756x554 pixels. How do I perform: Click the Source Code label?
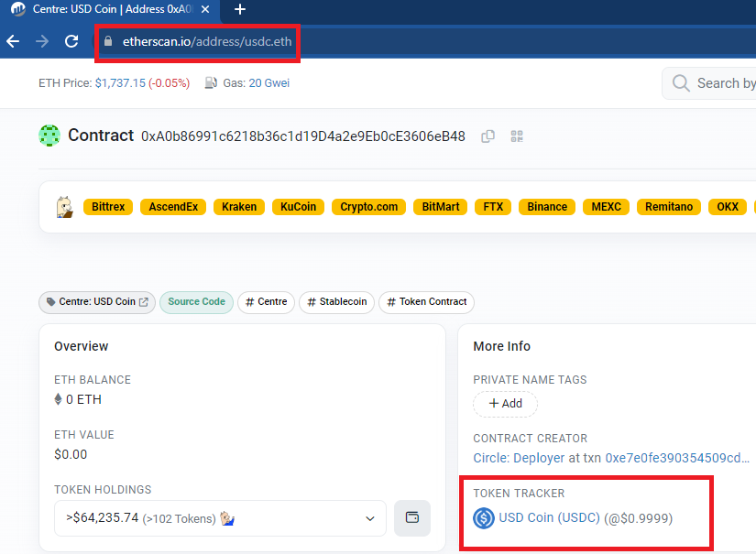(196, 302)
